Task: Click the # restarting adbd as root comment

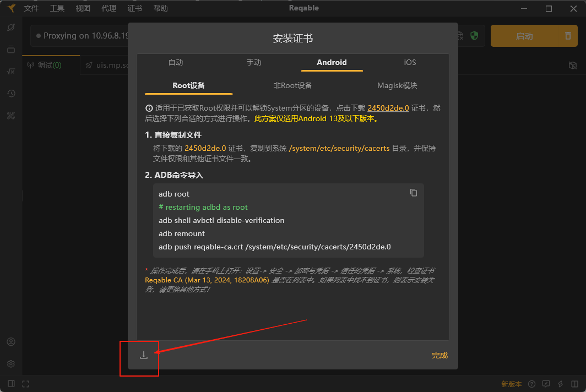Action: pyautogui.click(x=203, y=207)
